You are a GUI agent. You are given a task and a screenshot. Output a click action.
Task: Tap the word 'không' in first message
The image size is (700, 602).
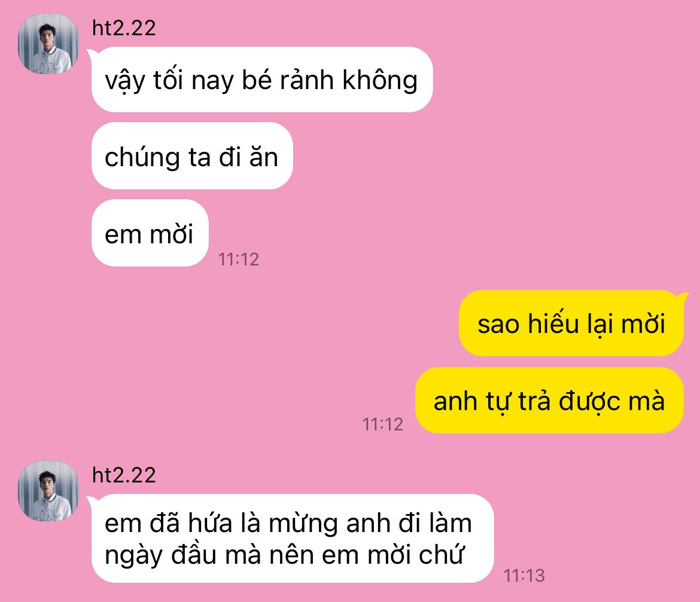(x=380, y=81)
